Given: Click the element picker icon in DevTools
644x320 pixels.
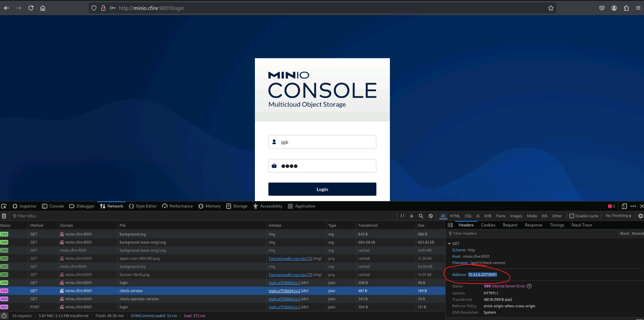Looking at the screenshot, I should 4,206.
